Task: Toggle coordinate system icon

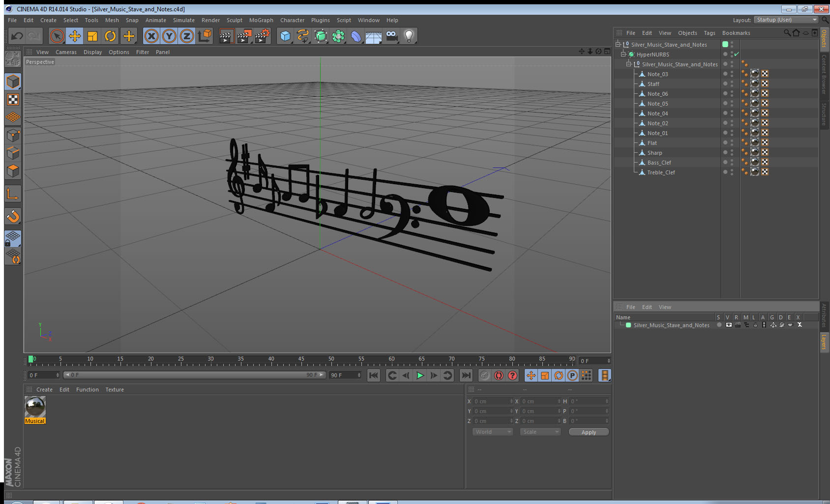Action: point(205,36)
